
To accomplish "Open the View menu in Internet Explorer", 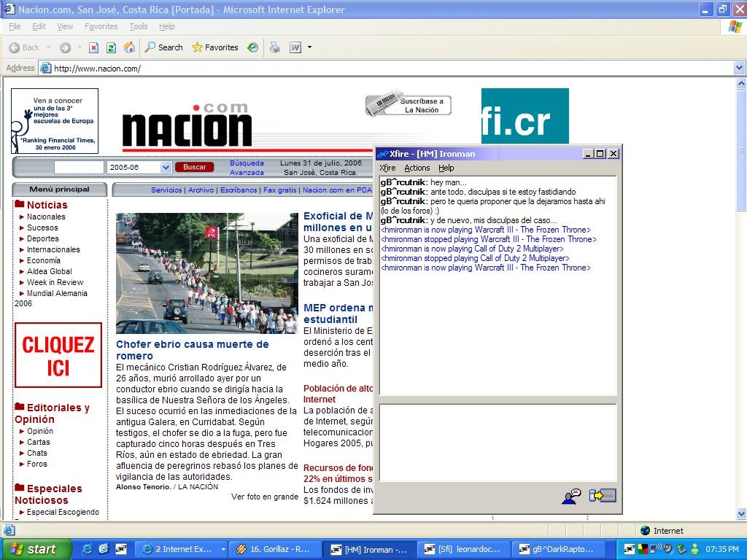I will (65, 27).
